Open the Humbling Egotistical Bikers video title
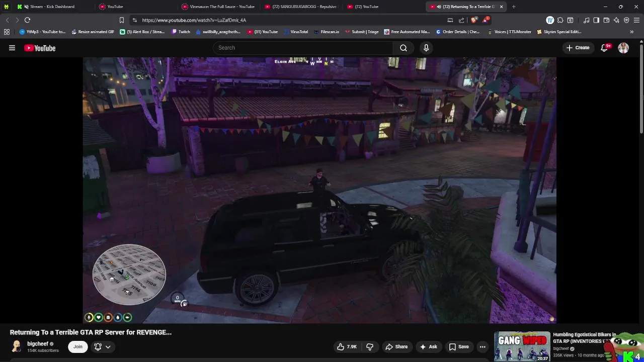Viewport: 644px width, 362px height. coord(584,338)
